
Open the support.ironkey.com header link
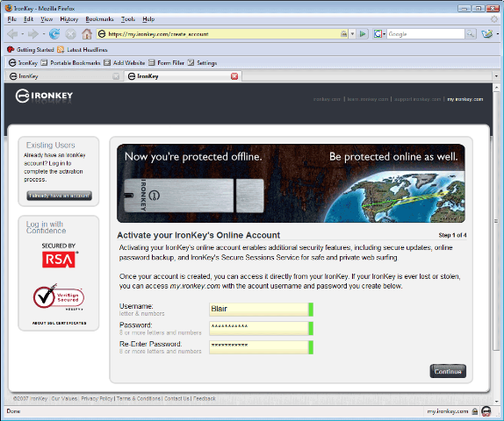pyautogui.click(x=418, y=99)
